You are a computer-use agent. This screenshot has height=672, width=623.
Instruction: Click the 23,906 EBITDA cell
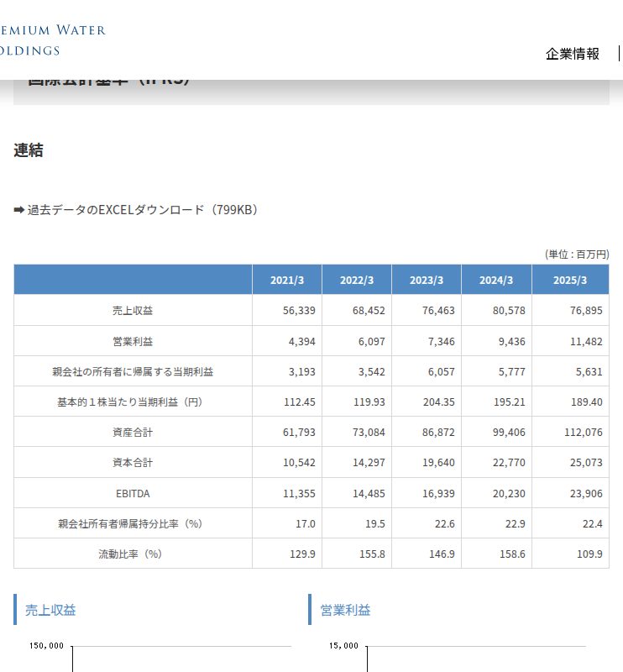point(570,493)
